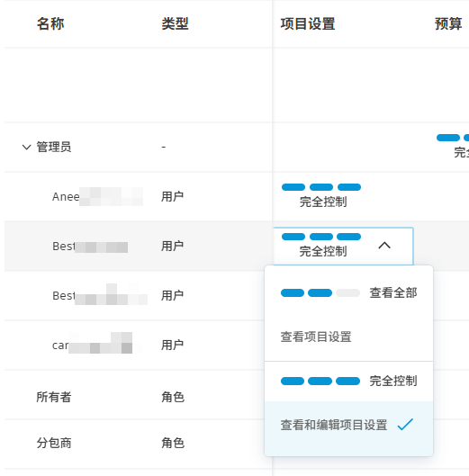The height and width of the screenshot is (476, 469).
Task: Click the 用户 type cell for Anee
Action: click(x=172, y=197)
